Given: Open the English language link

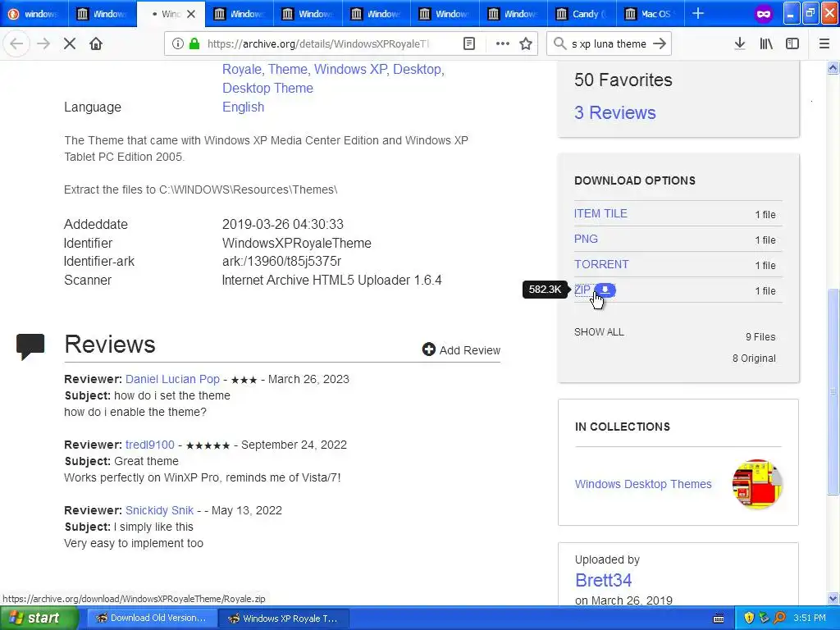Looking at the screenshot, I should (243, 107).
